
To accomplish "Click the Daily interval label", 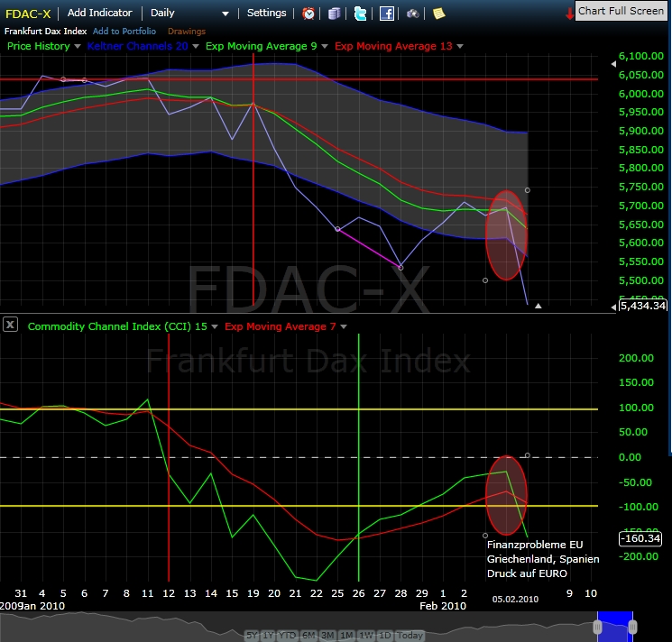I will tap(162, 13).
